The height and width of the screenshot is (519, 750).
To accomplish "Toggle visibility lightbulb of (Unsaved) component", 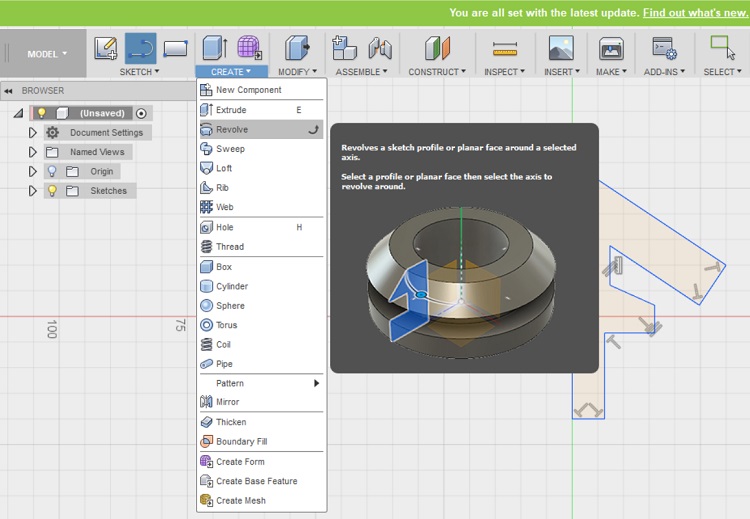I will pos(42,113).
